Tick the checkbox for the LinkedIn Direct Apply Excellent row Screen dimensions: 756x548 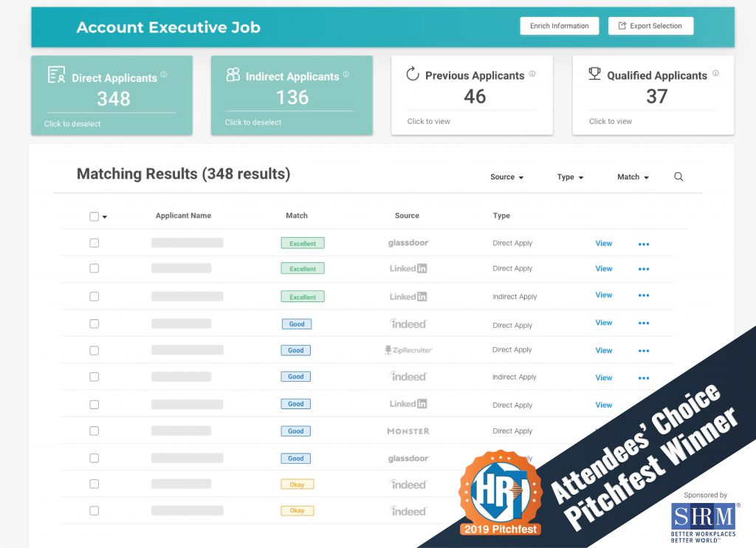pyautogui.click(x=94, y=268)
